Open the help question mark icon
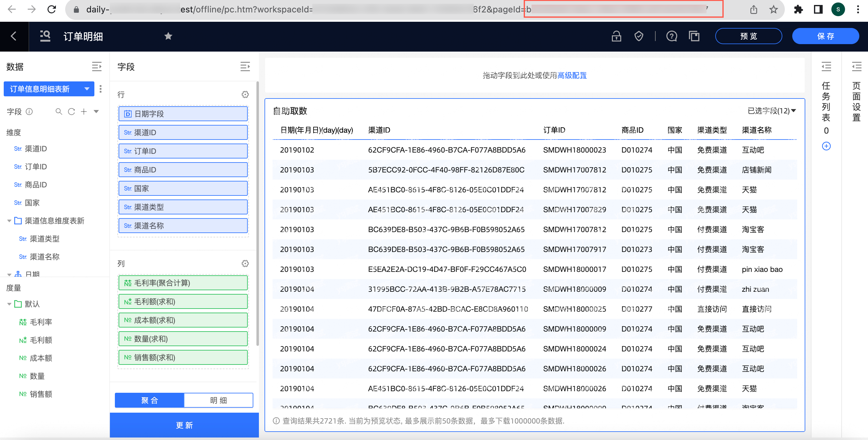868x440 pixels. 671,36
